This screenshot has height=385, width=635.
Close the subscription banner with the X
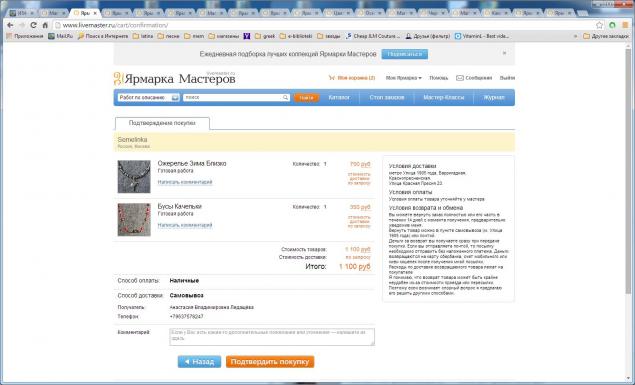(504, 53)
